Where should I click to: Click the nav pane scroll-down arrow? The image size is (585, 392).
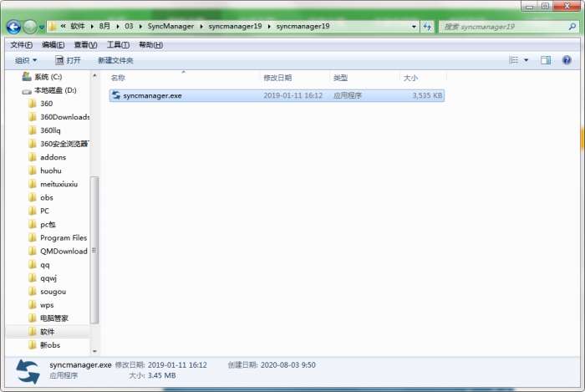[94, 350]
